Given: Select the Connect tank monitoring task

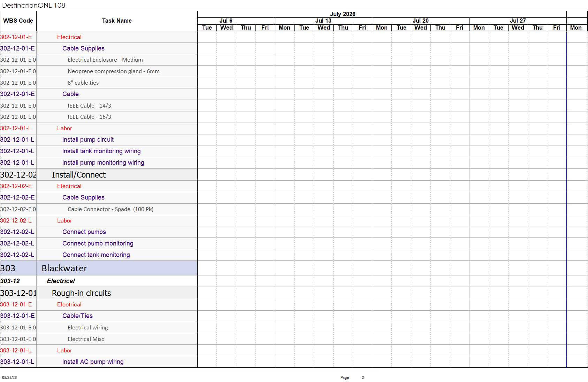Looking at the screenshot, I should click(96, 255).
